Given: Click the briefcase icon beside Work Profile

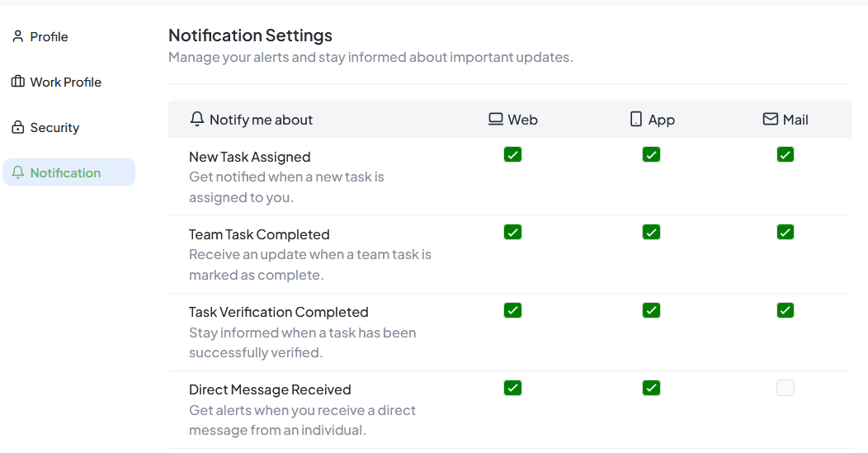Looking at the screenshot, I should (17, 82).
